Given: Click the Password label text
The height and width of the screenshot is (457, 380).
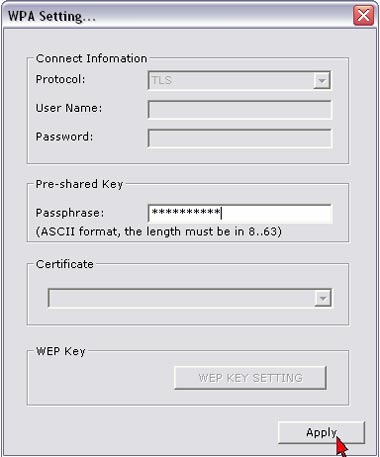Looking at the screenshot, I should [x=64, y=137].
